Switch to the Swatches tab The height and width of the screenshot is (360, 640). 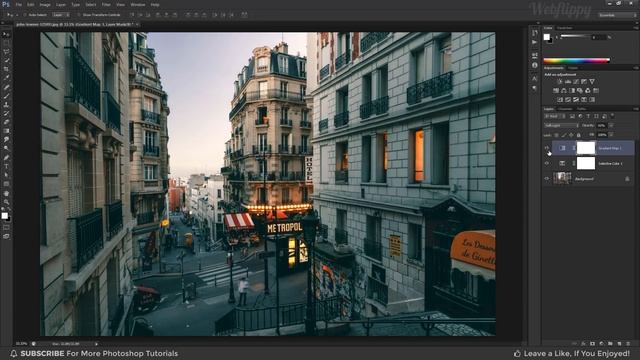(x=565, y=28)
